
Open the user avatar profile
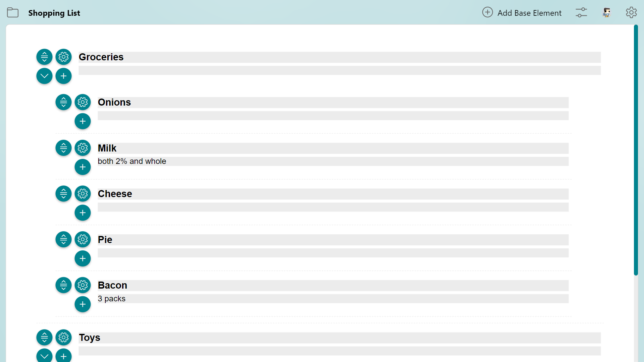click(606, 13)
